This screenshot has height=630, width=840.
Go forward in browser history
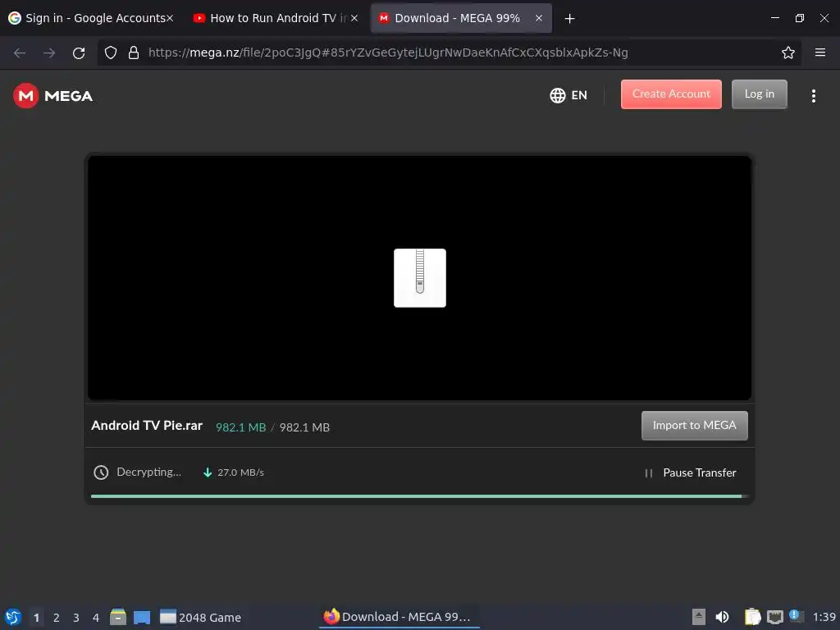pyautogui.click(x=49, y=52)
